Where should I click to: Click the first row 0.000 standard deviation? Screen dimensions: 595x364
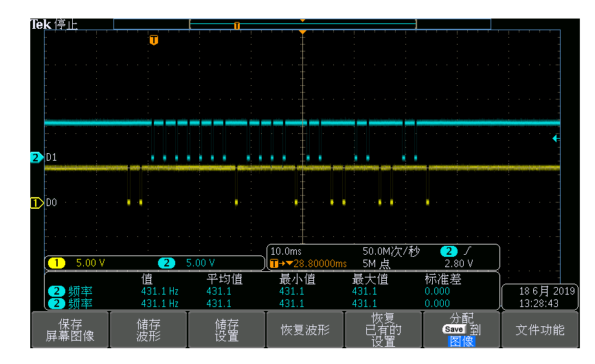pyautogui.click(x=437, y=291)
